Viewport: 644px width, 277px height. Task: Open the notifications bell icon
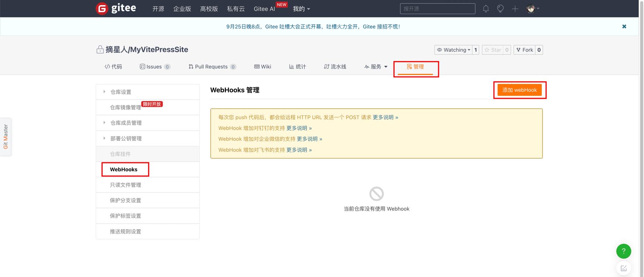(486, 9)
